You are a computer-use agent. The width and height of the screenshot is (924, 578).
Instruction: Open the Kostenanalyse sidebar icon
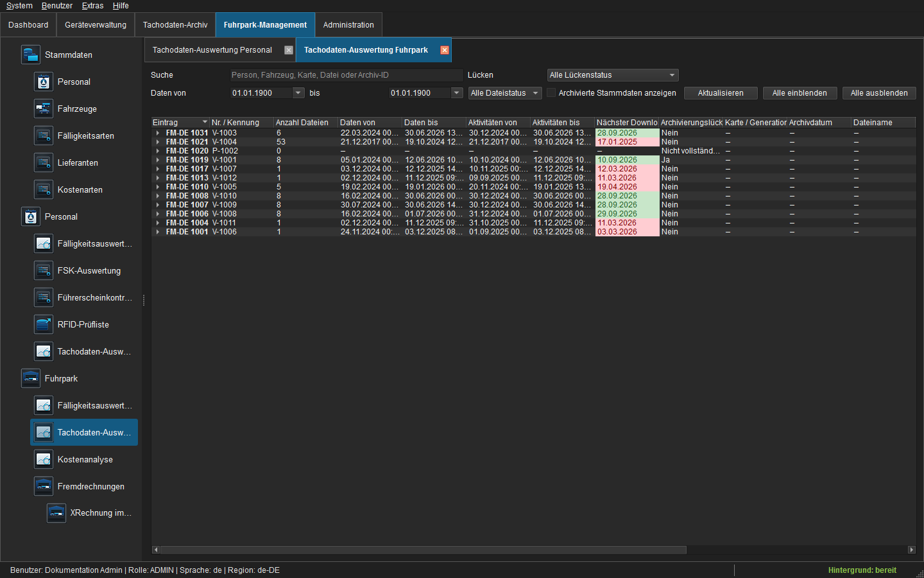[44, 459]
